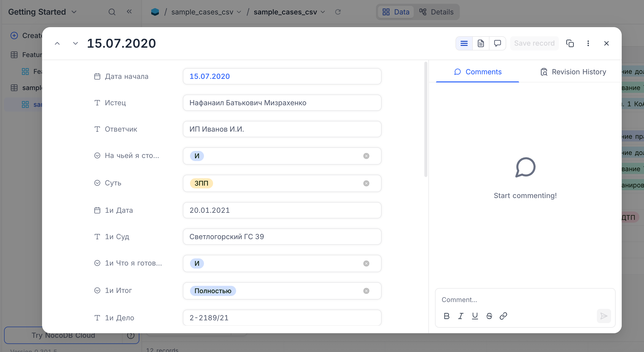
Task: Edit the 1и Суд text field
Action: tap(282, 237)
